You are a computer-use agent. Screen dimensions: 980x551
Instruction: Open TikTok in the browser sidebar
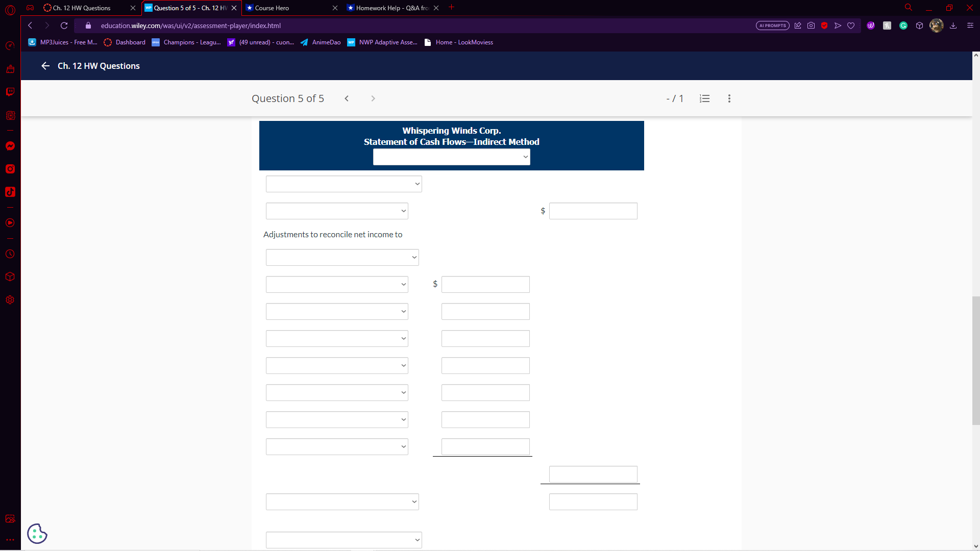pyautogui.click(x=10, y=192)
